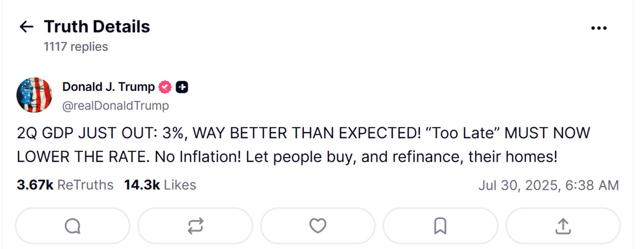Click the "No Inflation!" phrase in post
This screenshot has height=249, width=644.
198,157
